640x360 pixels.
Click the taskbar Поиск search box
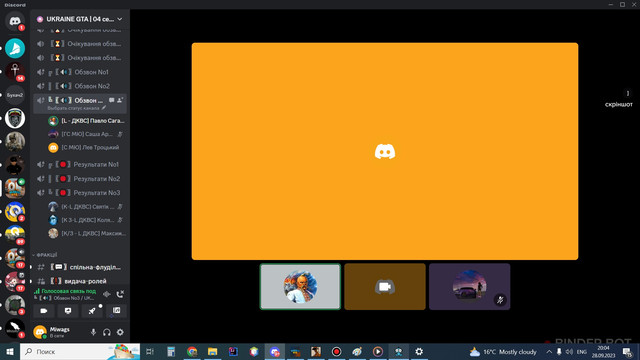[80, 351]
